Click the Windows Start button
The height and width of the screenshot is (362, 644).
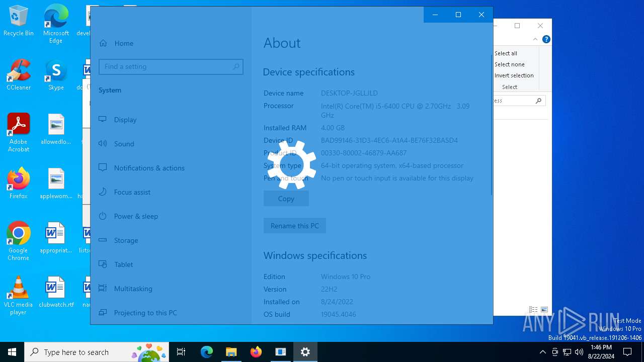(x=12, y=352)
